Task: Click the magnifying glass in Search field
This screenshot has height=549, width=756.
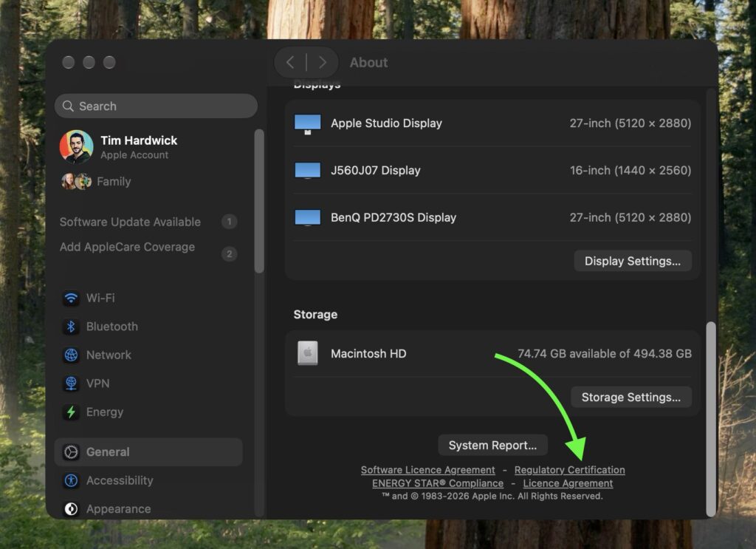Action: pos(68,106)
